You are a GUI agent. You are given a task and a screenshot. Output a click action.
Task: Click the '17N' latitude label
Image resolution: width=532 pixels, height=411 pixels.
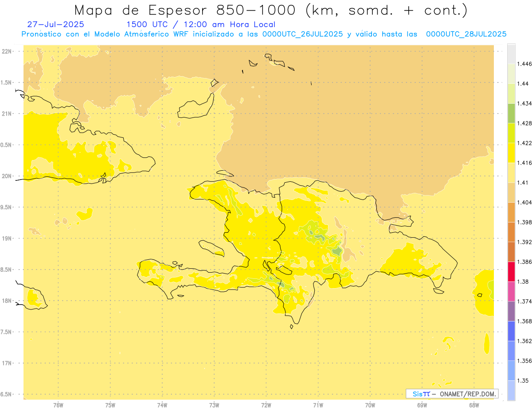7,363
